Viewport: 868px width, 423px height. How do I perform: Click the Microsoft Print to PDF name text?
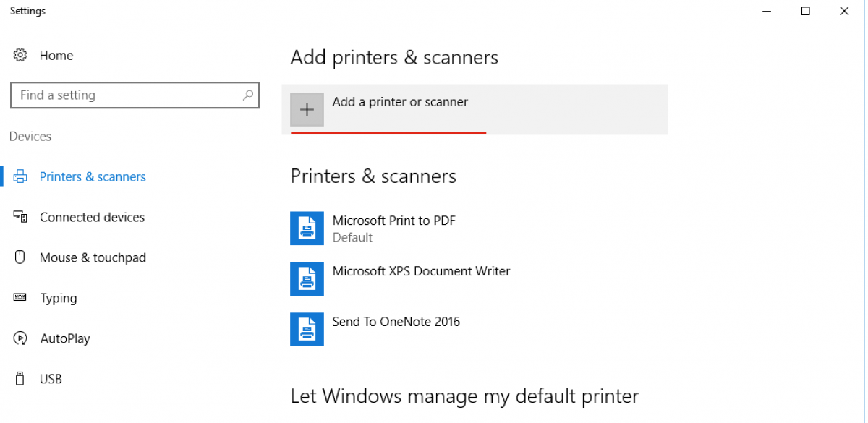tap(393, 221)
